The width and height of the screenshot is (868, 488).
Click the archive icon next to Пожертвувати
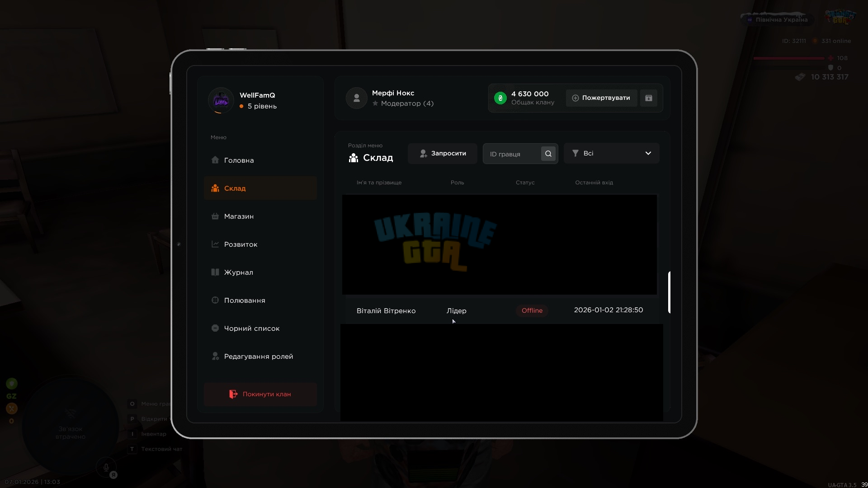[x=648, y=98]
